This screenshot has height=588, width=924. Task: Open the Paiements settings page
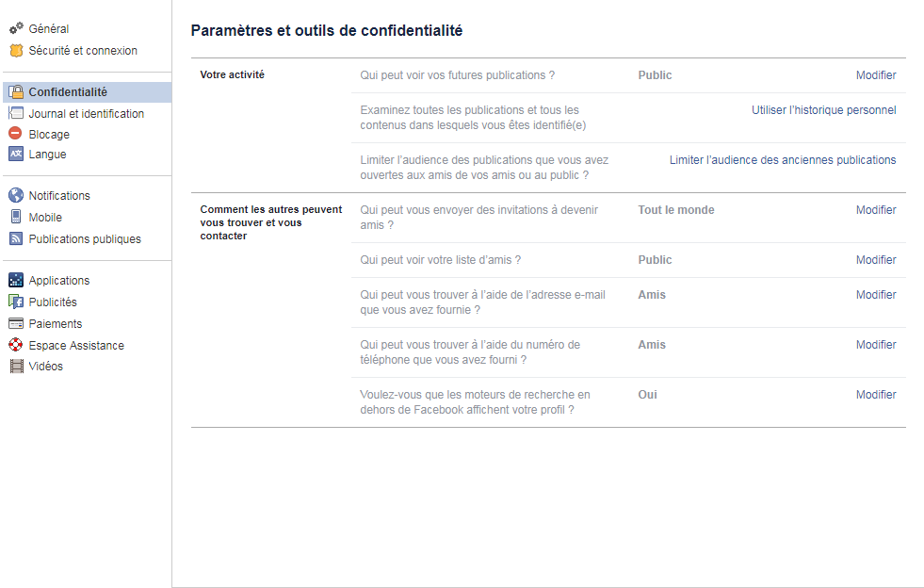pyautogui.click(x=56, y=324)
